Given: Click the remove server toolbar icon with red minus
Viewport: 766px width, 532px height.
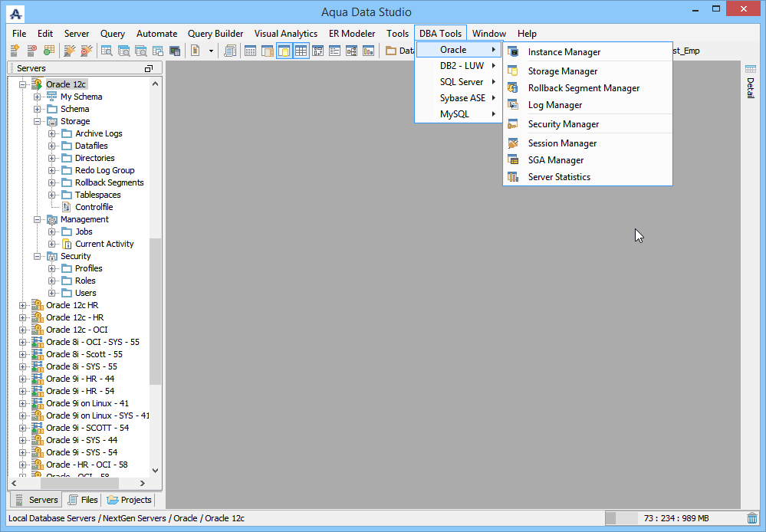Looking at the screenshot, I should click(x=31, y=51).
